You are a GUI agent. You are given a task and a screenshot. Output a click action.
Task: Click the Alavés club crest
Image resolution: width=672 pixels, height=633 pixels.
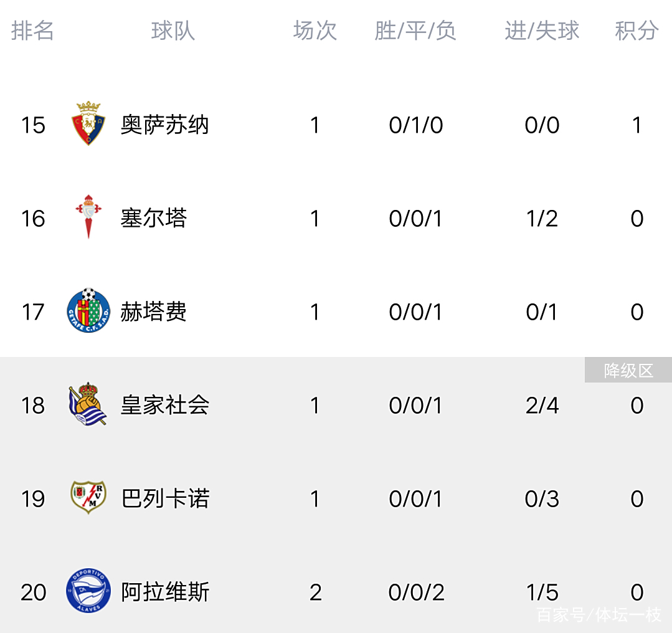pyautogui.click(x=88, y=591)
